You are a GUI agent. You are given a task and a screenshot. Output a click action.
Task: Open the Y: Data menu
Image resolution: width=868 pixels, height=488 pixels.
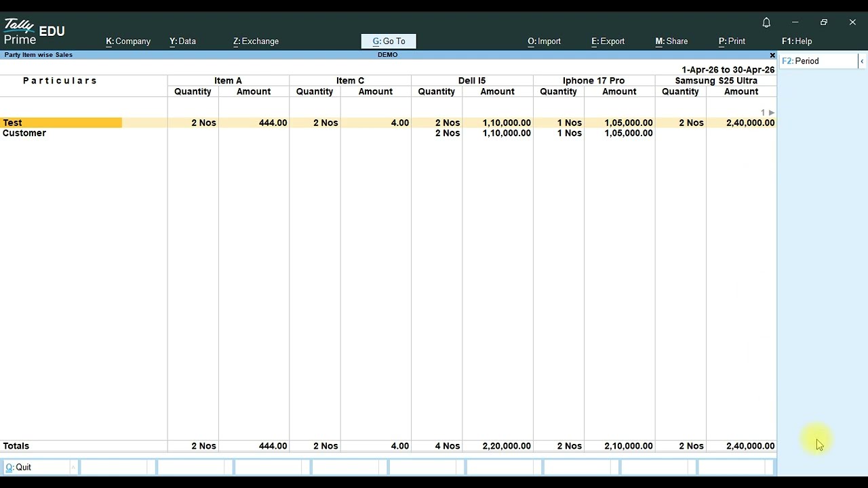(x=183, y=41)
